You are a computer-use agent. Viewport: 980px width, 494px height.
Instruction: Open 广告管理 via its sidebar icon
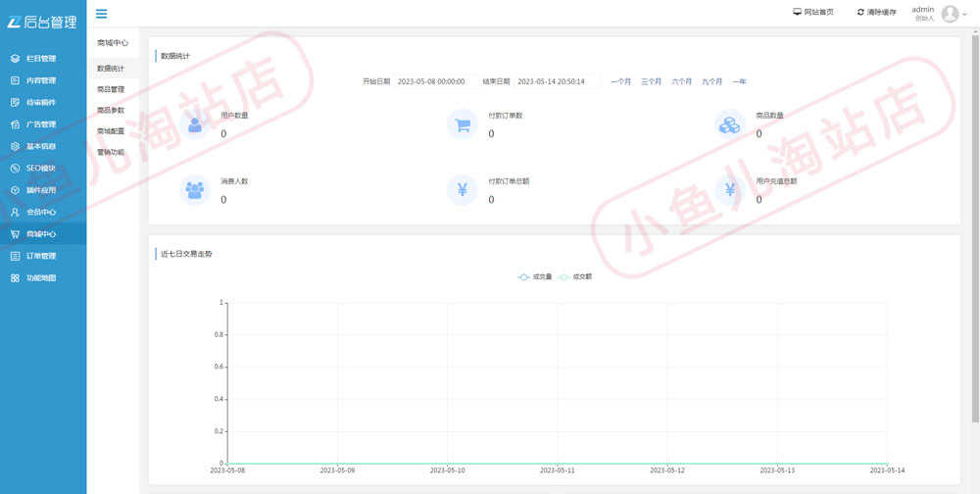point(15,124)
